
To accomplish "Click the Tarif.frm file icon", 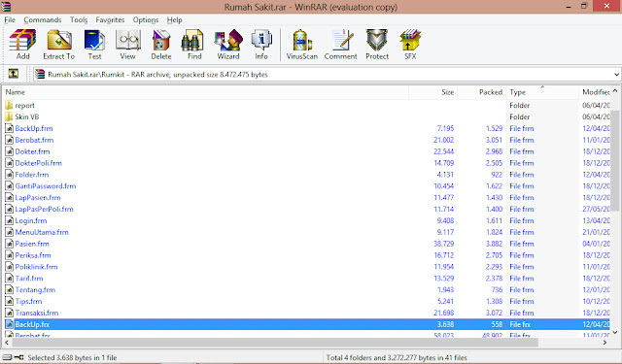I will pos(9,278).
